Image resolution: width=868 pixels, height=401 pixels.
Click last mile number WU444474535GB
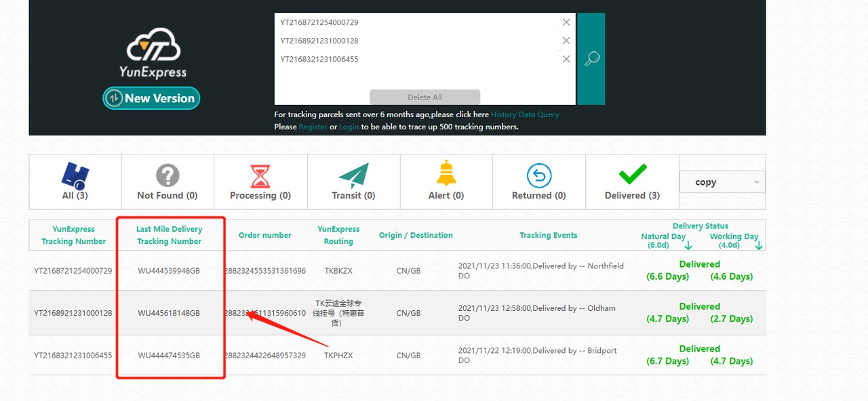[169, 356]
